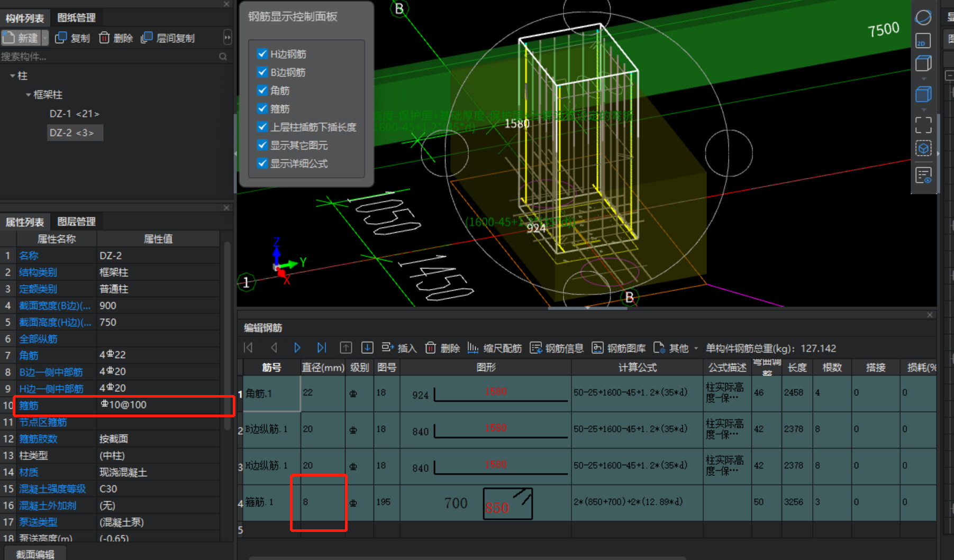The width and height of the screenshot is (954, 560).
Task: Click the 搜索构件 search field
Action: (x=108, y=57)
